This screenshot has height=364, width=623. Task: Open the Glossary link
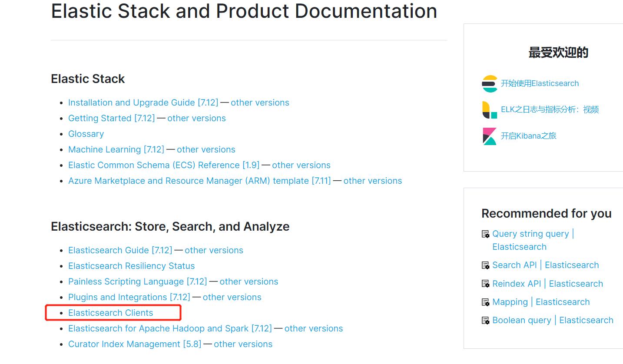pos(86,134)
